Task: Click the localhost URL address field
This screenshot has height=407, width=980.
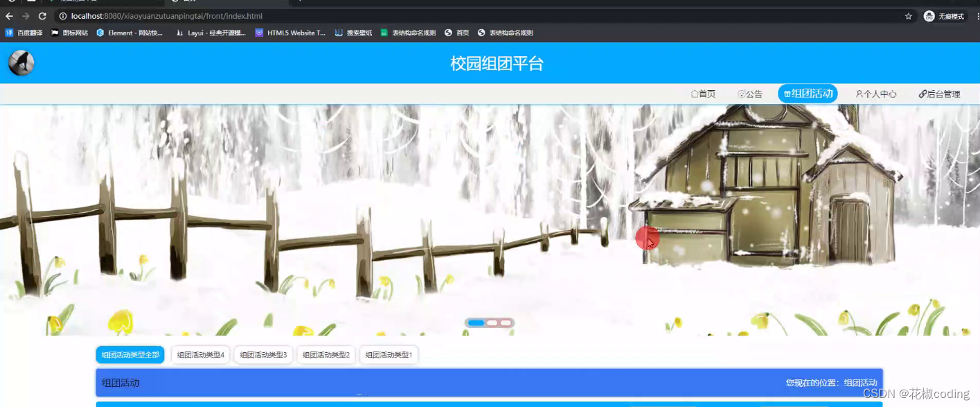Action: click(166, 16)
